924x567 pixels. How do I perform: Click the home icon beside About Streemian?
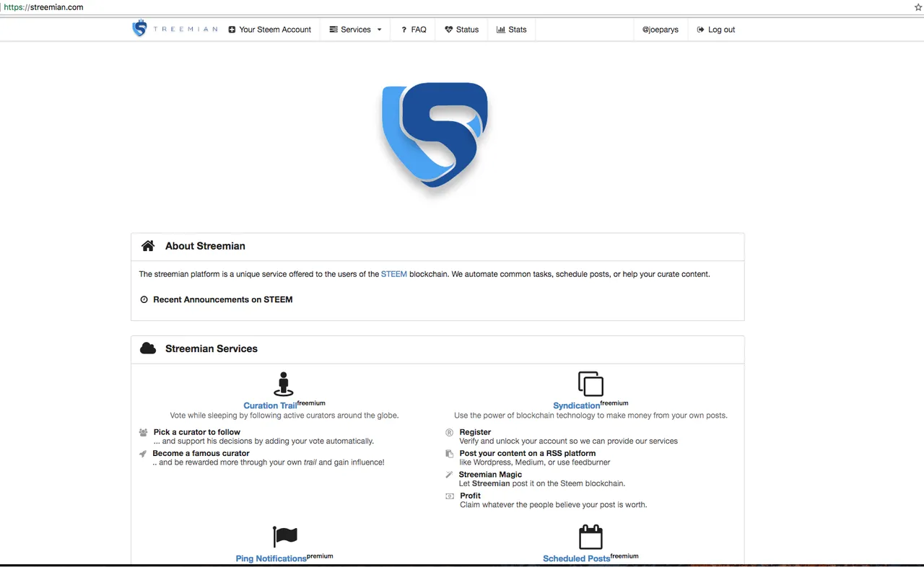[x=148, y=246]
